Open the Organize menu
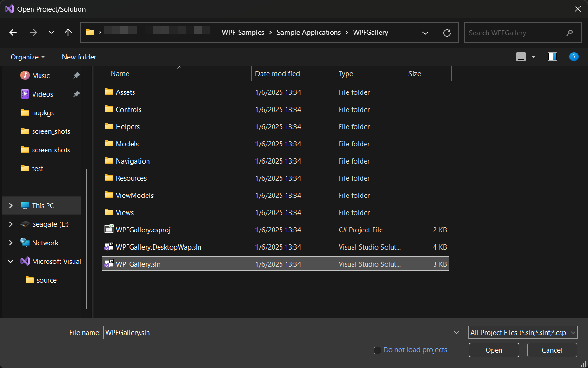The image size is (588, 368). [28, 57]
